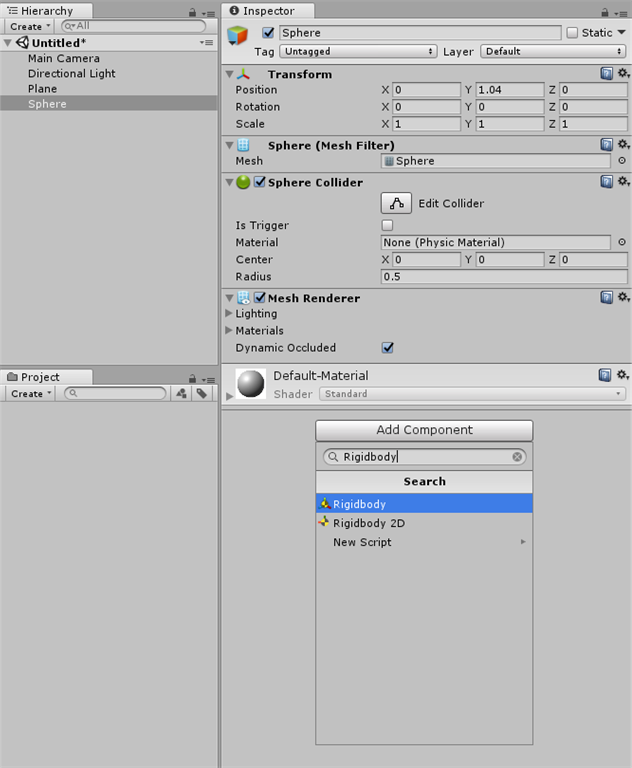Open Mesh Renderer help icon

click(x=607, y=297)
